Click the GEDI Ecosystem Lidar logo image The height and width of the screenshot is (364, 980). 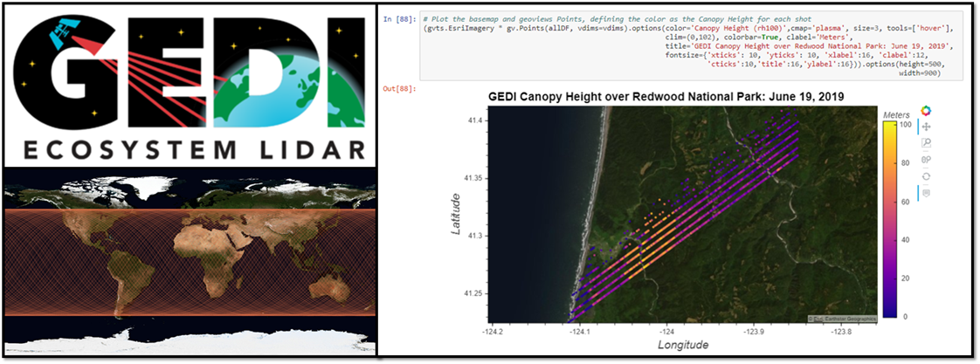pyautogui.click(x=189, y=86)
